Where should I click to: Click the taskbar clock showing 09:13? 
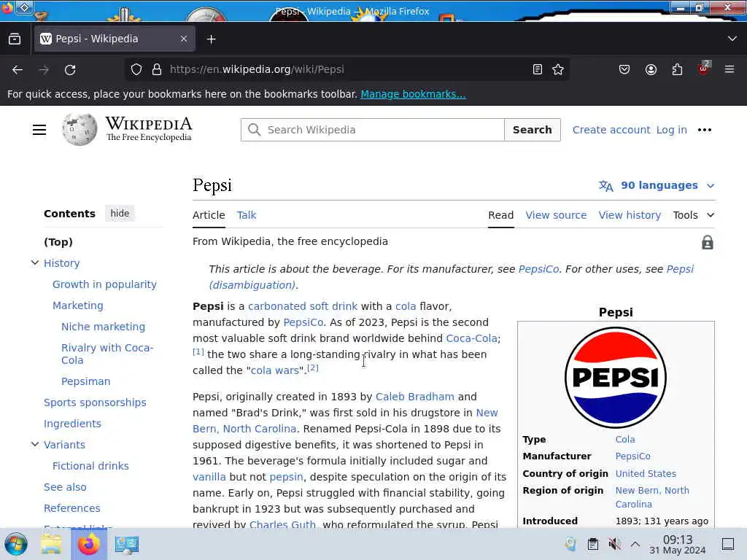678,544
